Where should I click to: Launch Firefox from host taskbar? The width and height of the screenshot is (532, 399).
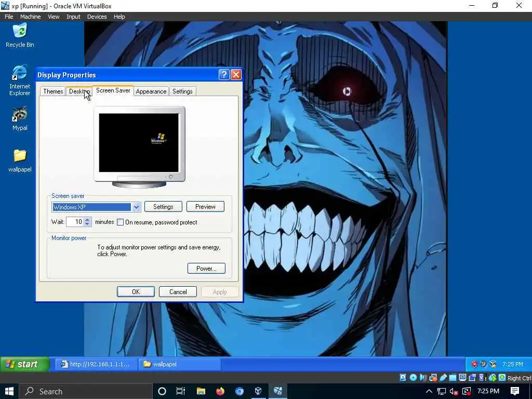(x=220, y=391)
